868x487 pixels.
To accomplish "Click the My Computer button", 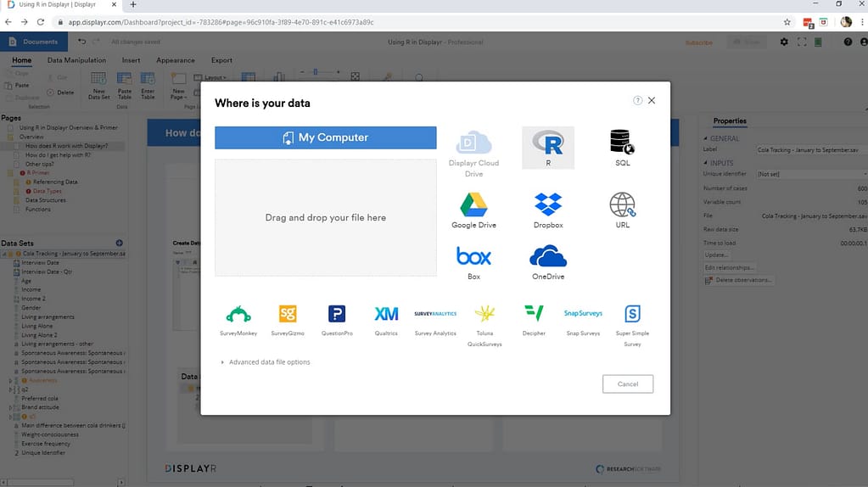I will [x=325, y=137].
